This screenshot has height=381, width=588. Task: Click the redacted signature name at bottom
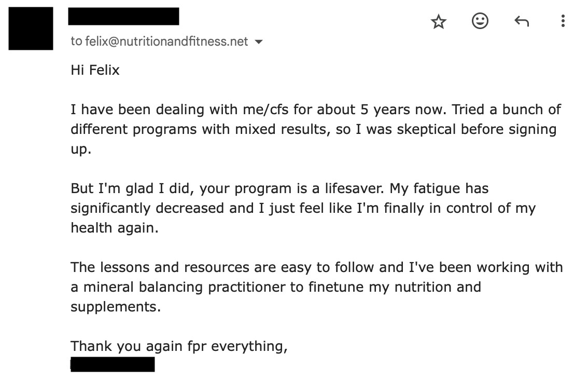click(113, 364)
